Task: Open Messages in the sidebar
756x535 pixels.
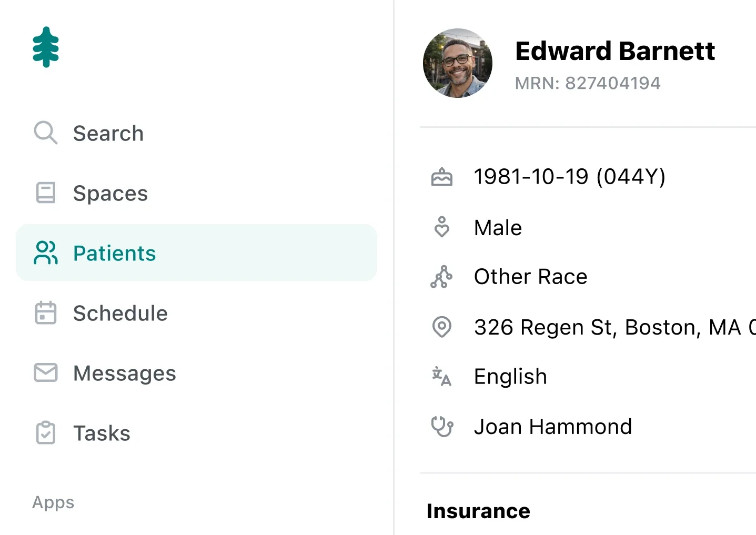Action: click(x=124, y=374)
